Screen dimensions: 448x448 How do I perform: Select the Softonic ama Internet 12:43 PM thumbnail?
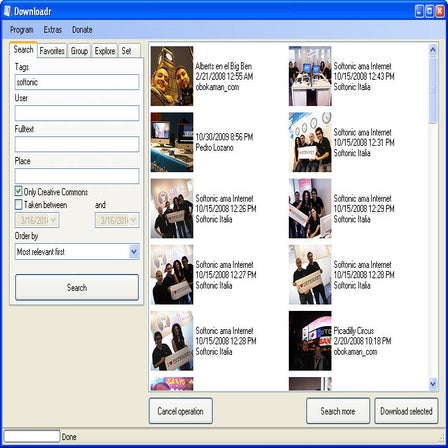(310, 76)
